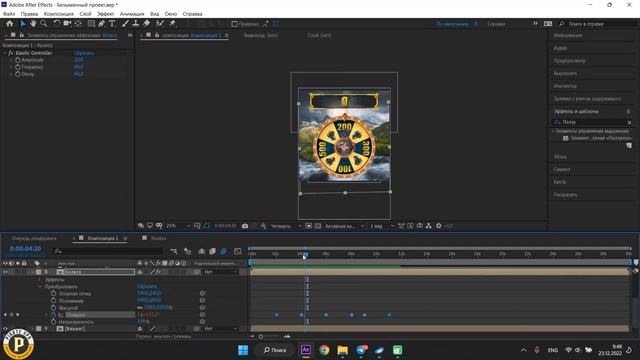Click the Decay stopwatch icon
The height and width of the screenshot is (360, 640).
(18, 74)
